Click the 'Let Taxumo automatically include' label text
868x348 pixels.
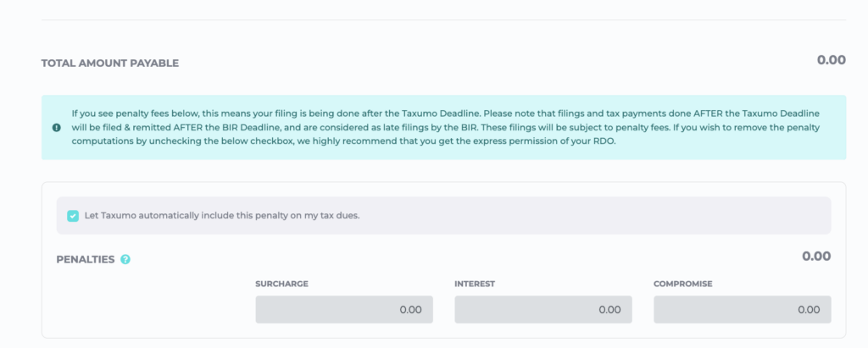tap(222, 215)
